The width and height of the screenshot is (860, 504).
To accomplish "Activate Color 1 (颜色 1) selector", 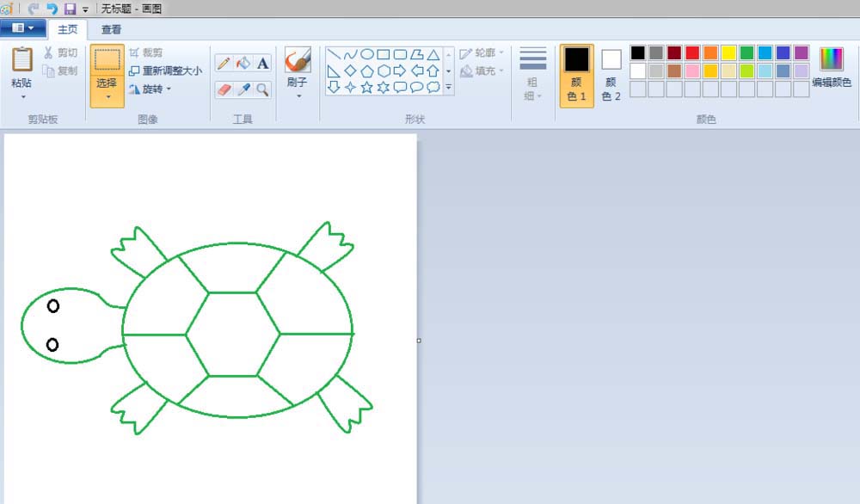I will click(x=576, y=76).
